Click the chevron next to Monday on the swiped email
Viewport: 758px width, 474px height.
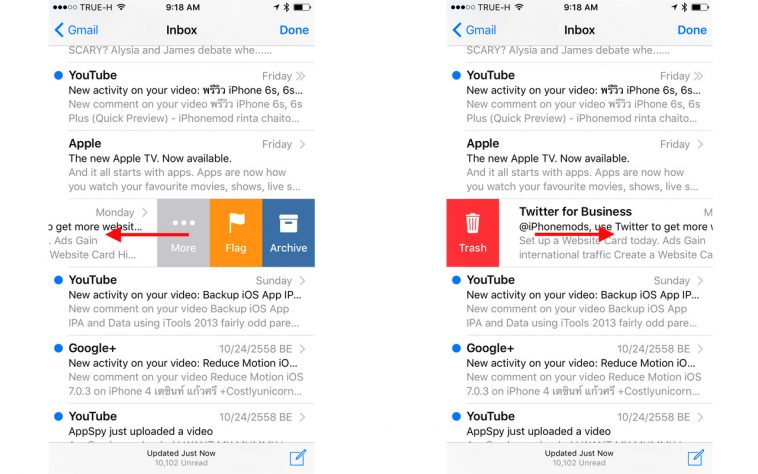point(145,212)
